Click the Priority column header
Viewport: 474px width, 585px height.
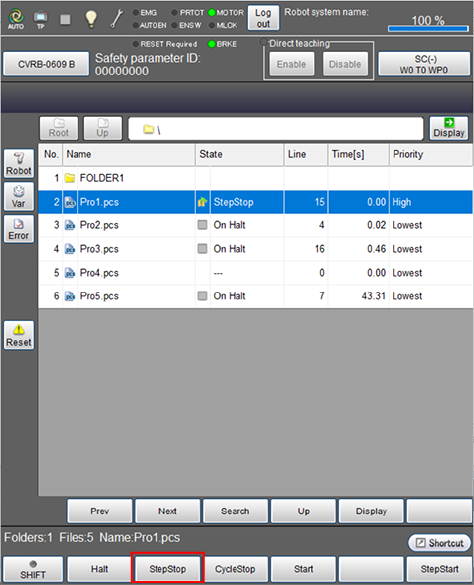click(431, 154)
